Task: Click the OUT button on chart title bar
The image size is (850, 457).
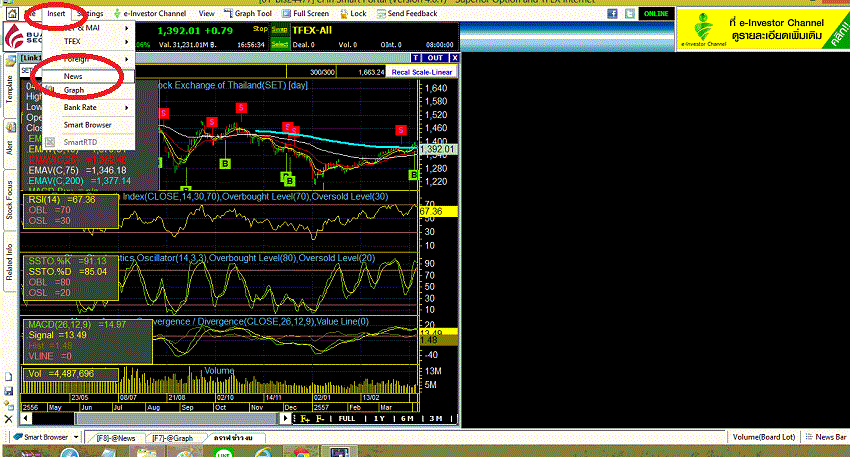Action: [435, 58]
